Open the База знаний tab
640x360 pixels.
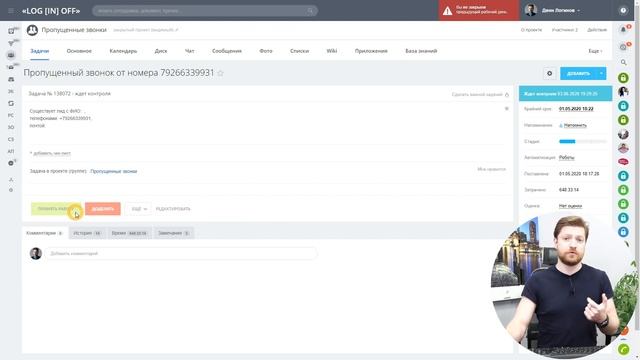point(421,51)
